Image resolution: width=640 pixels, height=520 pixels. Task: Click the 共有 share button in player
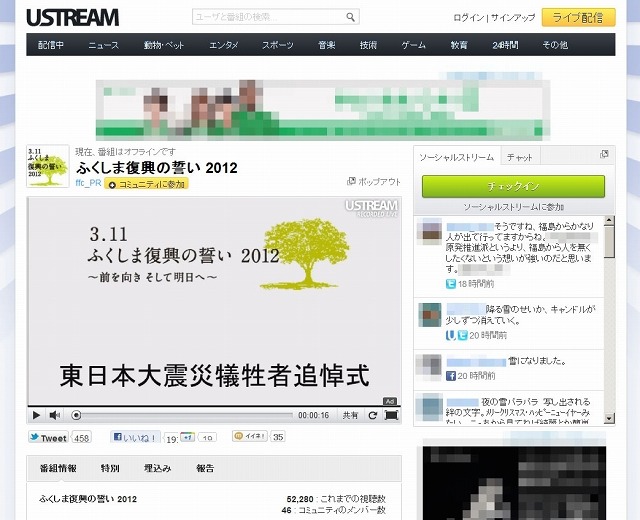click(350, 415)
